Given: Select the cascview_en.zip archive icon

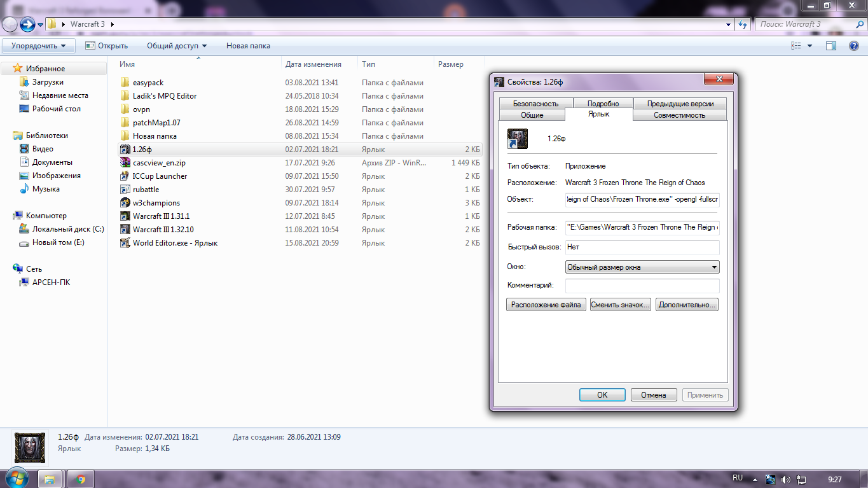Looking at the screenshot, I should pos(125,163).
